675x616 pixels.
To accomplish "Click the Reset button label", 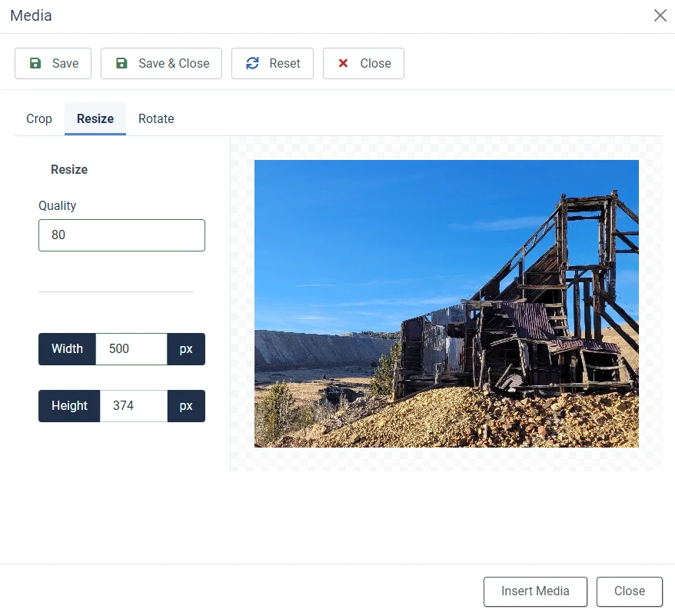I will coord(284,63).
